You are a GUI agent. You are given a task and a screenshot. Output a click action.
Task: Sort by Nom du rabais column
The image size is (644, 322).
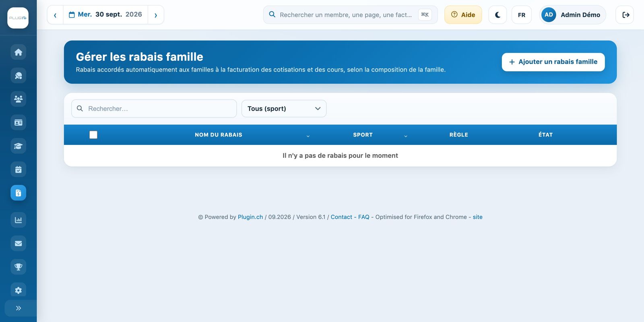pos(219,135)
